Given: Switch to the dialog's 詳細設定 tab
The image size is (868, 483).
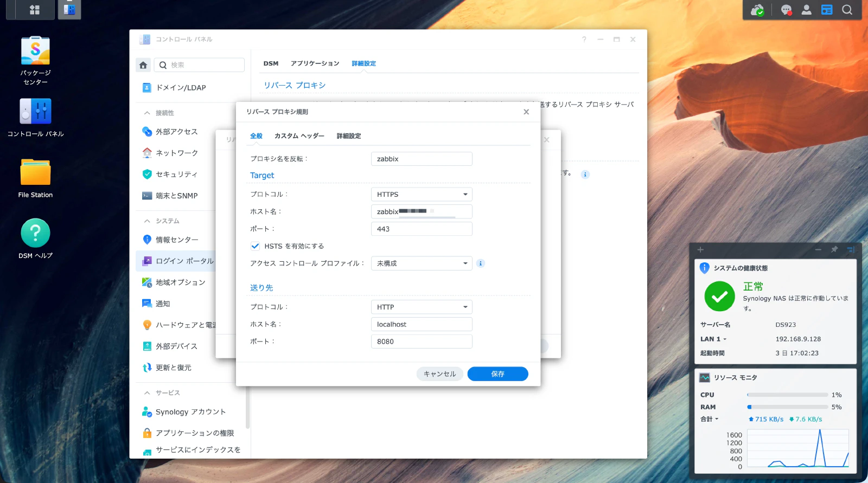Looking at the screenshot, I should [x=348, y=136].
